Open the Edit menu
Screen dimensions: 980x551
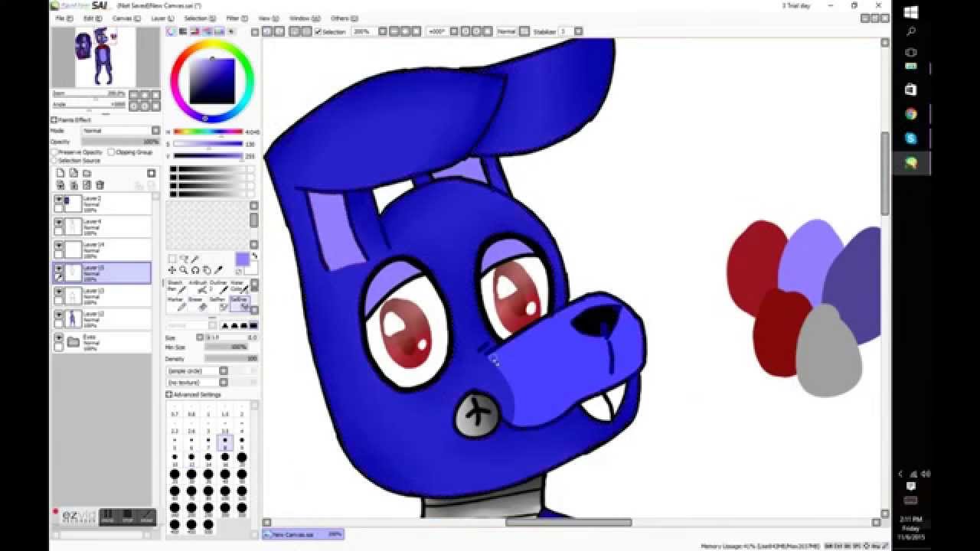(x=92, y=18)
